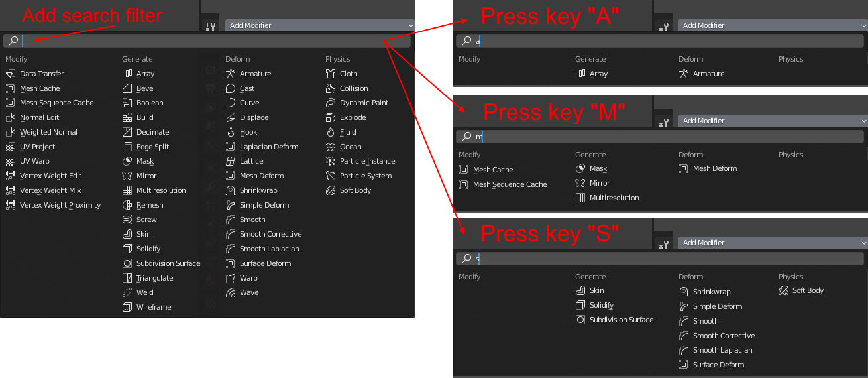Open the Add Modifier dropdown above the 's' search
Viewport: 868px width, 378px height.
[x=773, y=243]
